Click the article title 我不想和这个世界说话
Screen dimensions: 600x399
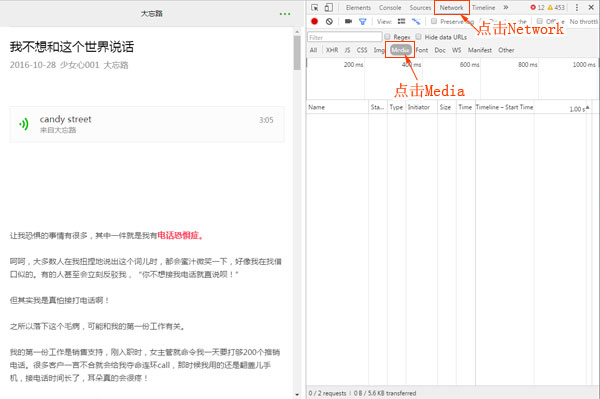click(72, 47)
